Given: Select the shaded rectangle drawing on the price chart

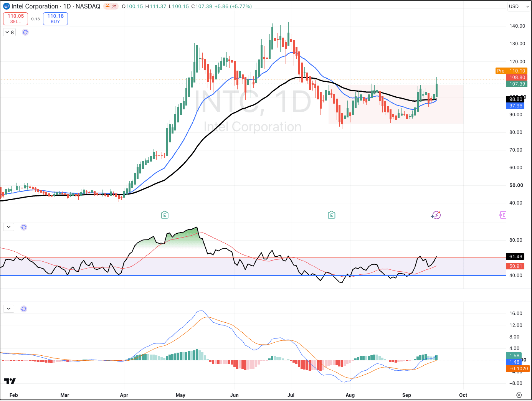Looking at the screenshot, I should (x=396, y=104).
